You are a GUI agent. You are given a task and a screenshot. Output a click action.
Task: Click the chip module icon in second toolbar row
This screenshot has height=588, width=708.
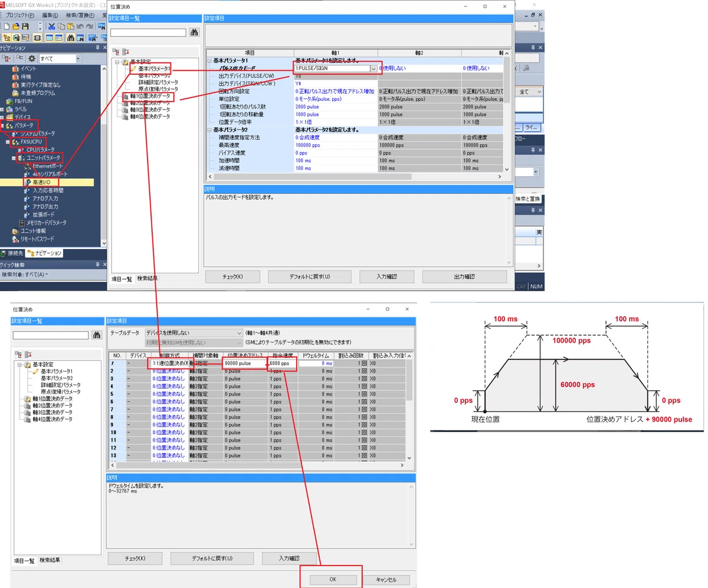[x=37, y=38]
